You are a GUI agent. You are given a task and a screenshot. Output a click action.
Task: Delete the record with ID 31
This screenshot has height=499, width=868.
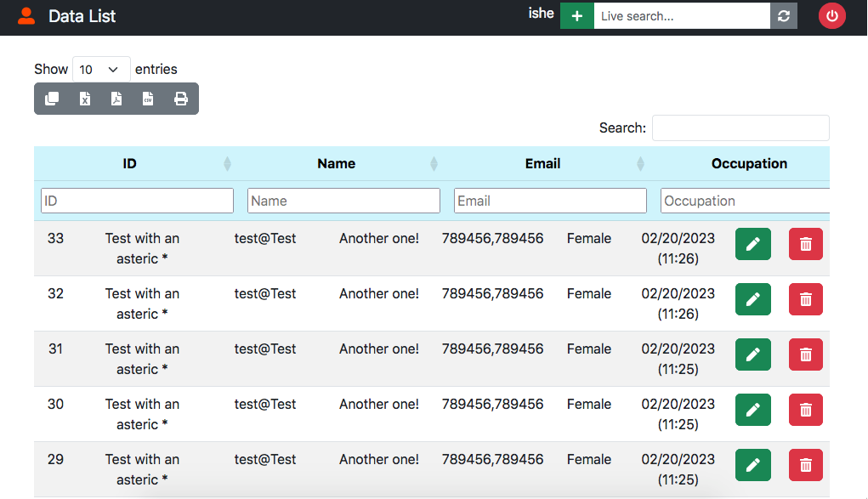(805, 354)
